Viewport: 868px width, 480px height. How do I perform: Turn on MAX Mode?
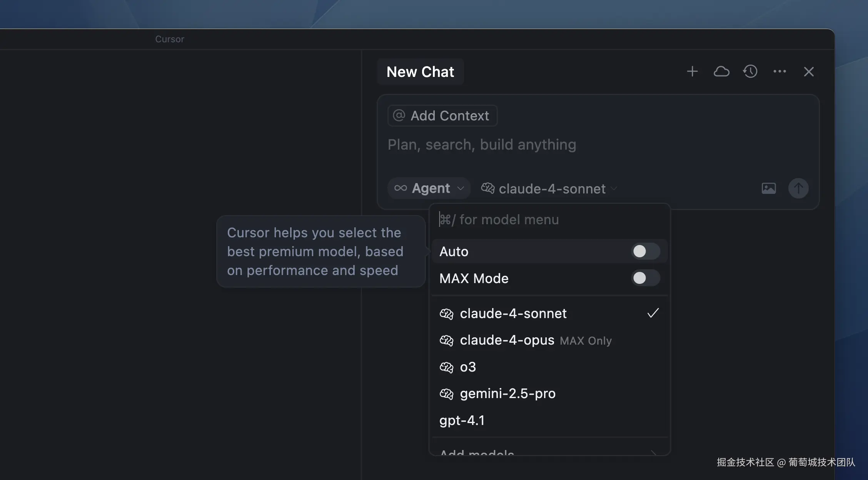point(645,278)
